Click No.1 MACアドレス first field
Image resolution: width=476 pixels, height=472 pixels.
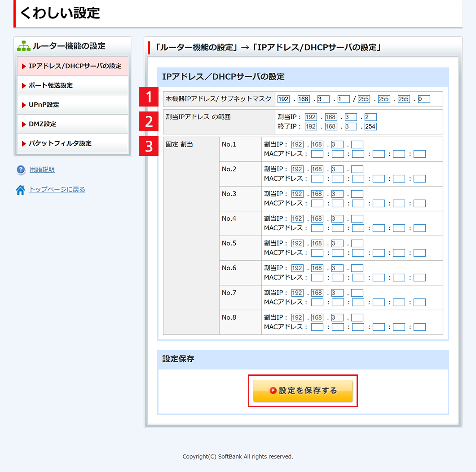[x=317, y=154]
